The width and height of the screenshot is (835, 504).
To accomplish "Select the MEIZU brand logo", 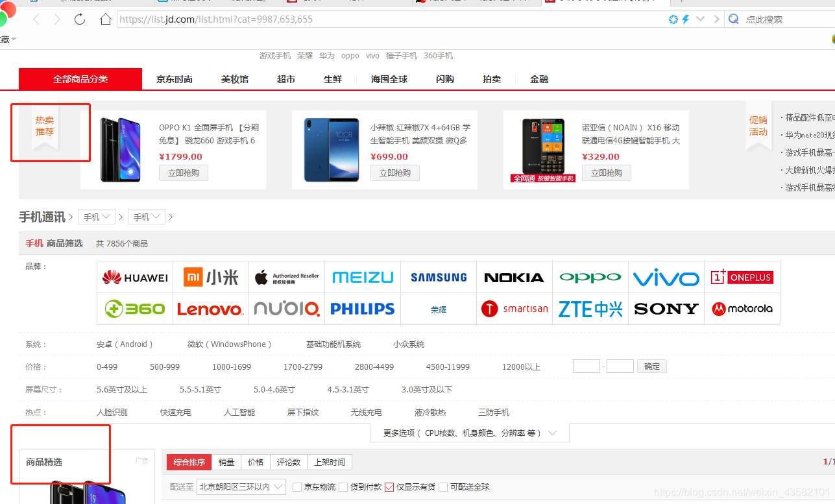I will [363, 278].
